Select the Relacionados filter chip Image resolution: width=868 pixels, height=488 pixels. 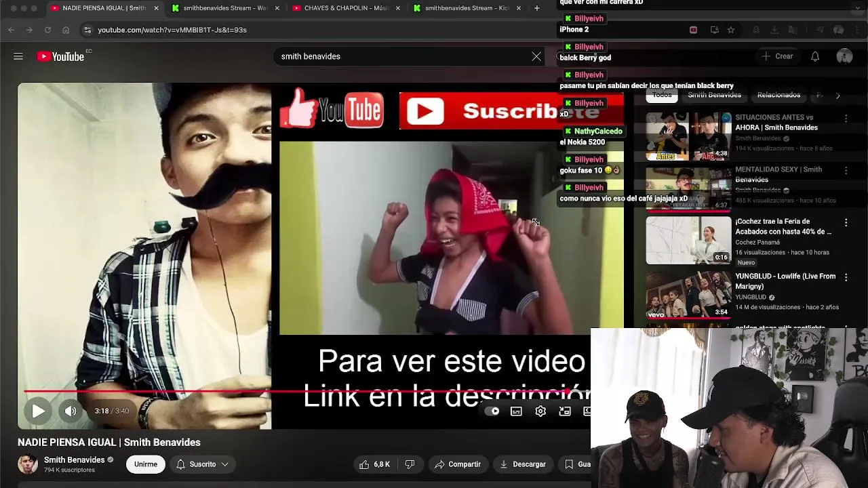click(778, 95)
